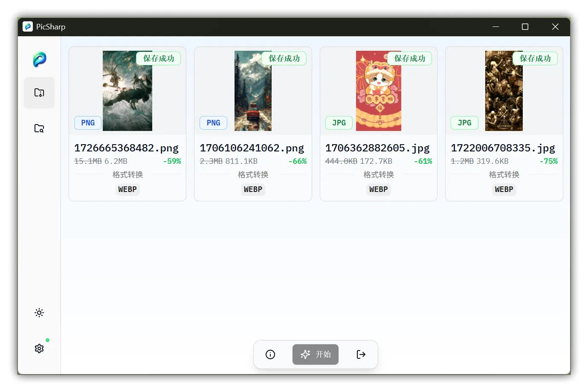Toggle the light/dark theme sun icon
588x392 pixels.
[x=39, y=313]
